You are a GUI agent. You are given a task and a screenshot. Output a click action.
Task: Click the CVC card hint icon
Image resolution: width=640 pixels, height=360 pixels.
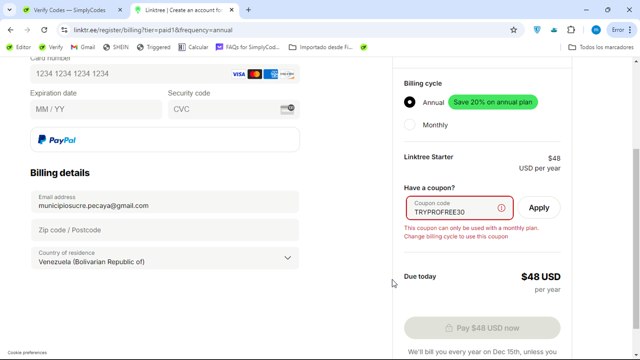287,109
